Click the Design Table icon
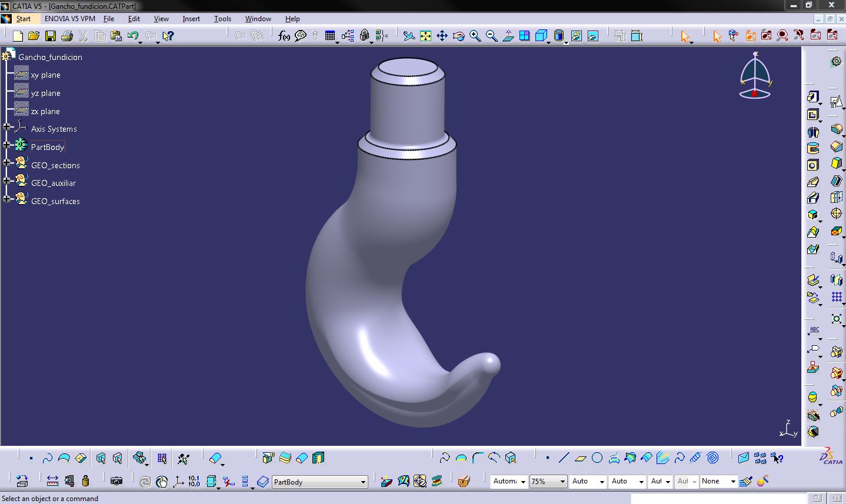Viewport: 846px width, 504px height. point(329,36)
